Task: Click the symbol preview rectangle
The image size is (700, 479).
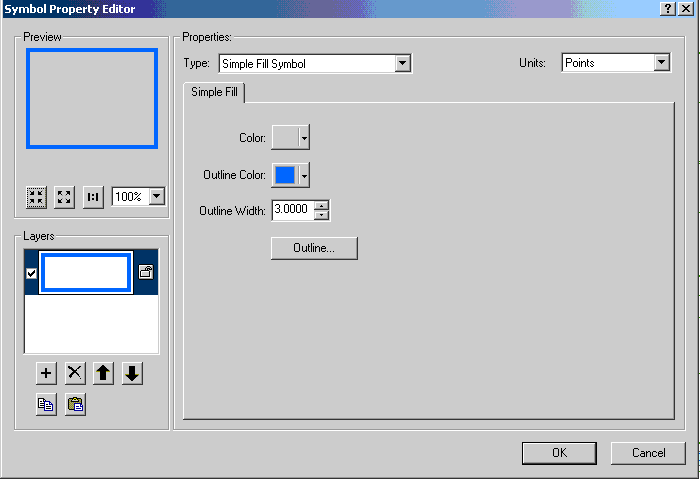Action: pyautogui.click(x=92, y=98)
